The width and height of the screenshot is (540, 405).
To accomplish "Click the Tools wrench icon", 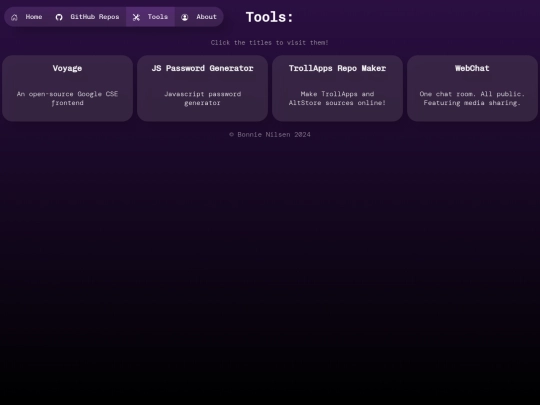I will tap(136, 17).
